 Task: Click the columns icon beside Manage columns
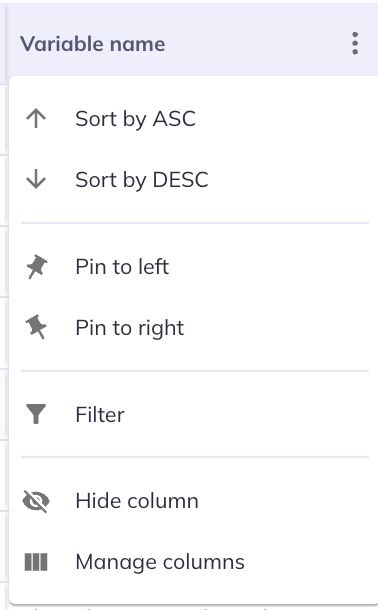click(36, 562)
